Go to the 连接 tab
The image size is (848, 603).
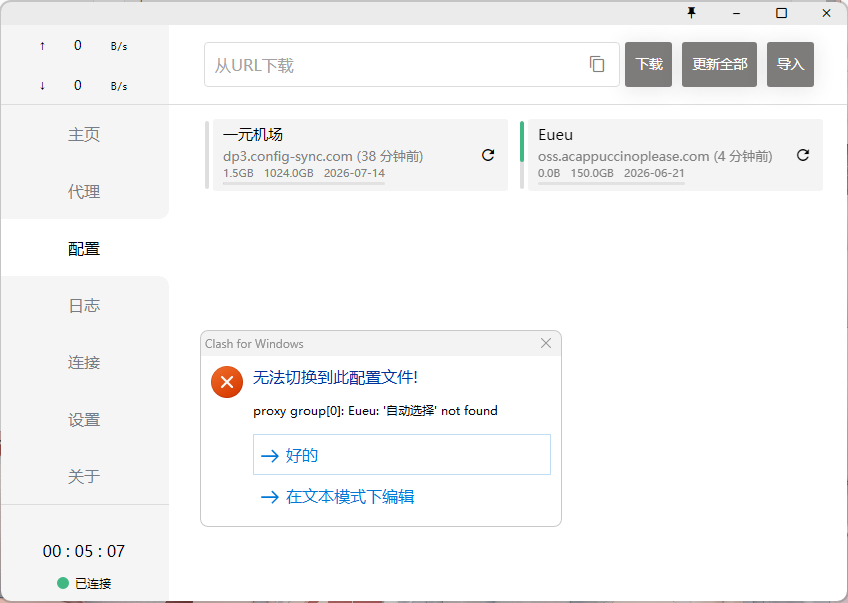[84, 362]
